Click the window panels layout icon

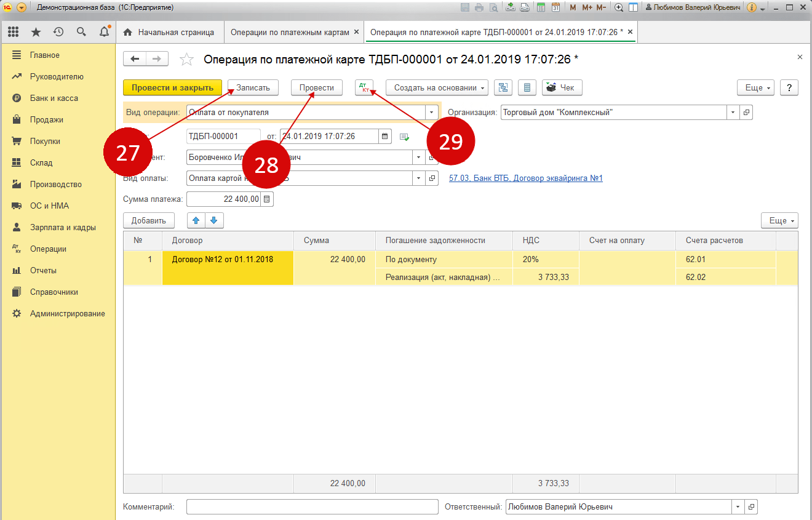click(633, 7)
